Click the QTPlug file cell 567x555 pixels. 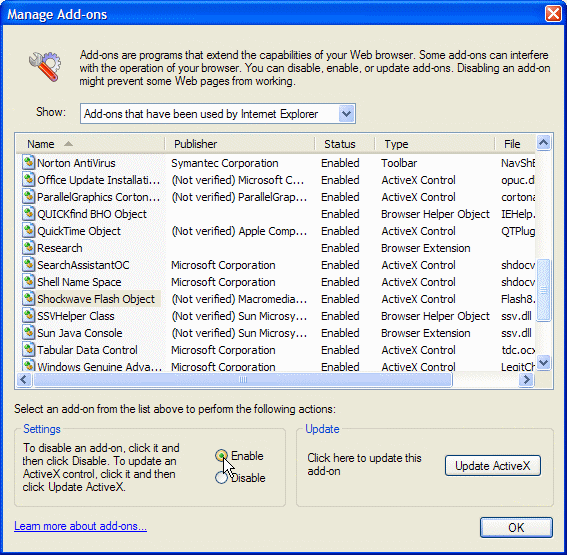click(518, 231)
